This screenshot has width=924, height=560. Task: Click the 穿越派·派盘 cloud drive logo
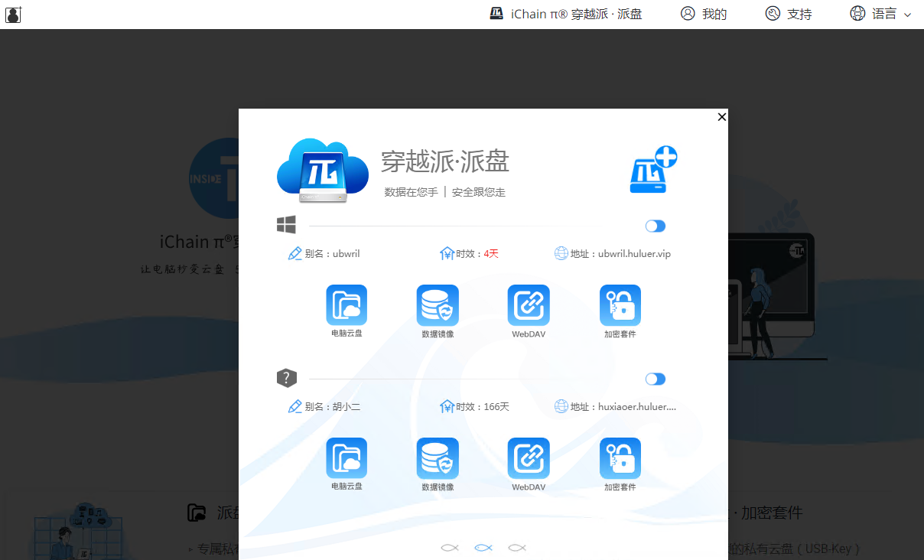click(323, 171)
